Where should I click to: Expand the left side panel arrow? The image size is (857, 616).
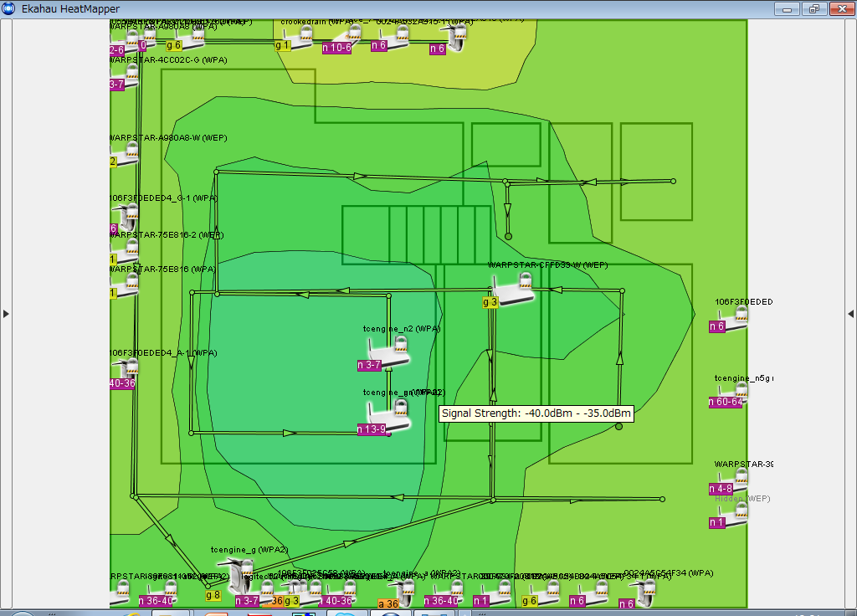click(6, 314)
